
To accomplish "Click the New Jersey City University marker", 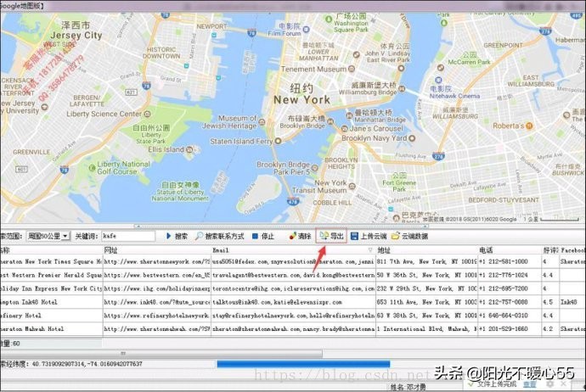I will pos(44,107).
